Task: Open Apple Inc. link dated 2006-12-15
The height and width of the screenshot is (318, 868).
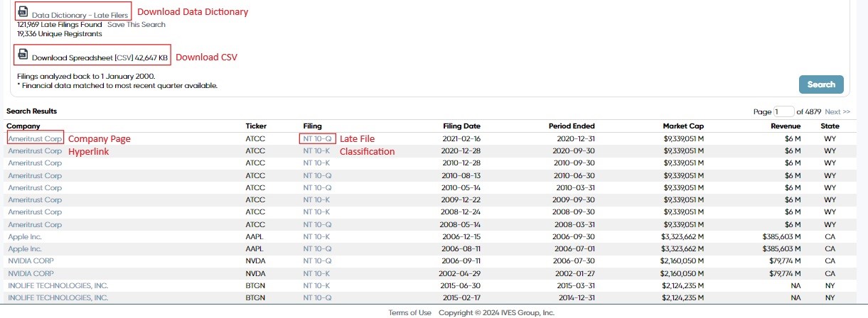Action: [x=25, y=236]
